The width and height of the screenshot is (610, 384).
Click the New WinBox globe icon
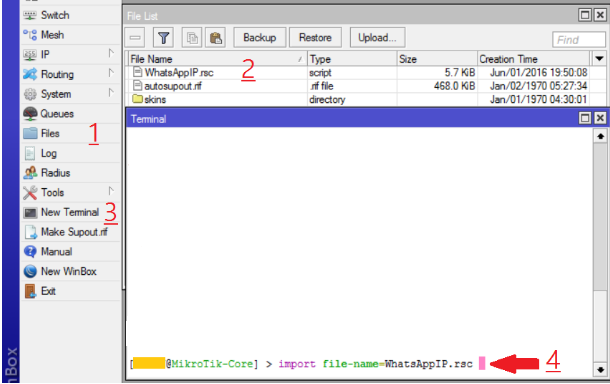tap(30, 271)
